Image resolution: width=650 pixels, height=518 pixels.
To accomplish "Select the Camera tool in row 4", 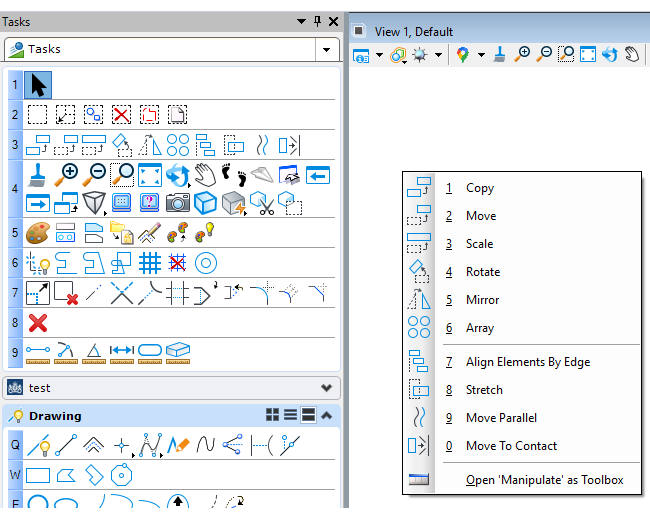I will [x=178, y=203].
